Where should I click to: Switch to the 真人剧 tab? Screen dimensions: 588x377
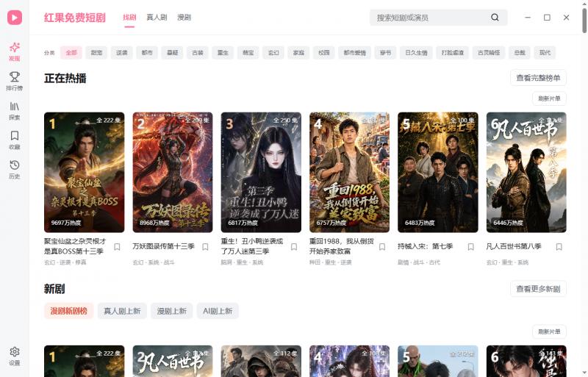click(x=157, y=17)
